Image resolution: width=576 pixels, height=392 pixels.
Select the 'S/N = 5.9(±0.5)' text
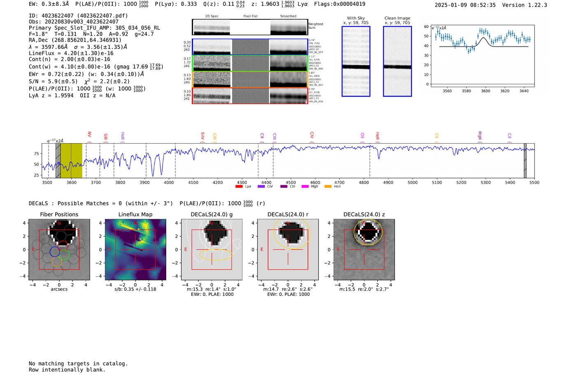pos(53,81)
